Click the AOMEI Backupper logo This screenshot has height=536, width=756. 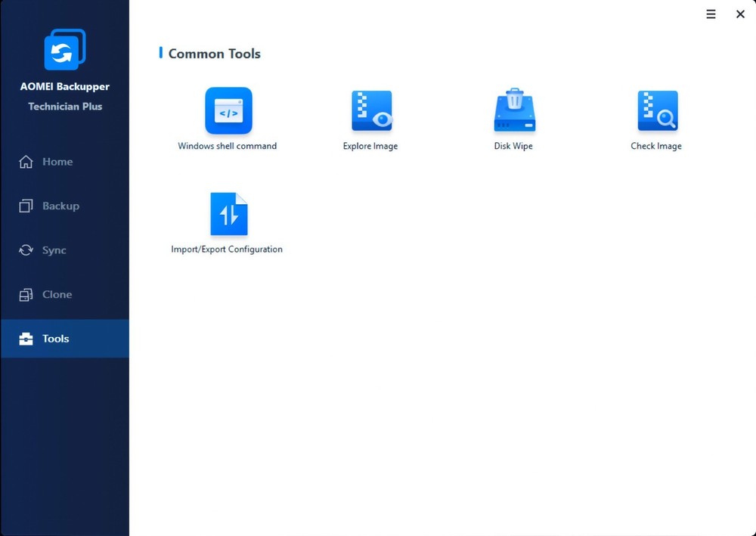click(x=64, y=48)
